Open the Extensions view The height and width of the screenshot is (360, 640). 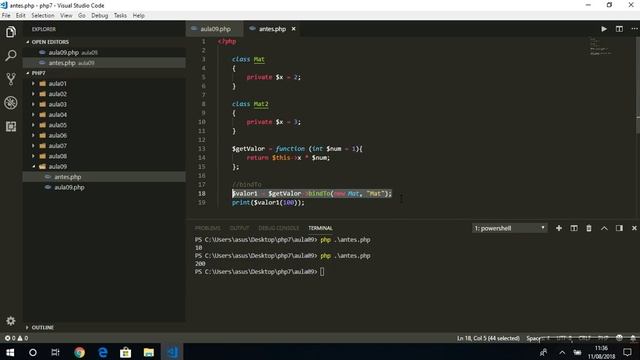[11, 126]
